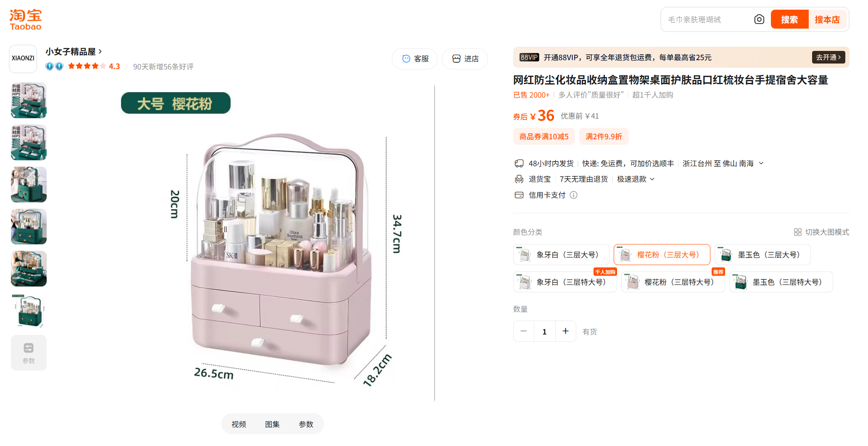The image size is (868, 446).
Task: Expand the return policy details
Action: [652, 179]
